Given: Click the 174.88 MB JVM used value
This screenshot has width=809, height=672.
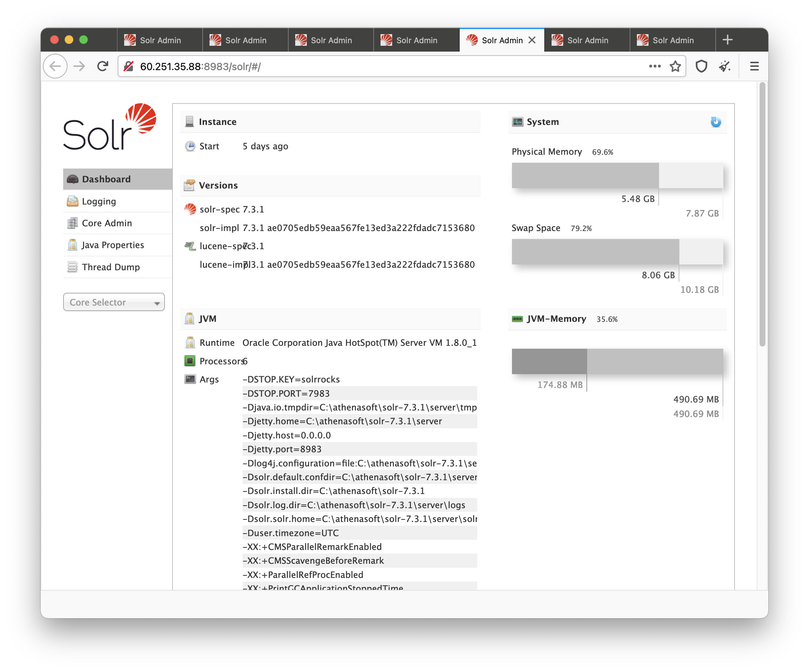Looking at the screenshot, I should click(560, 385).
